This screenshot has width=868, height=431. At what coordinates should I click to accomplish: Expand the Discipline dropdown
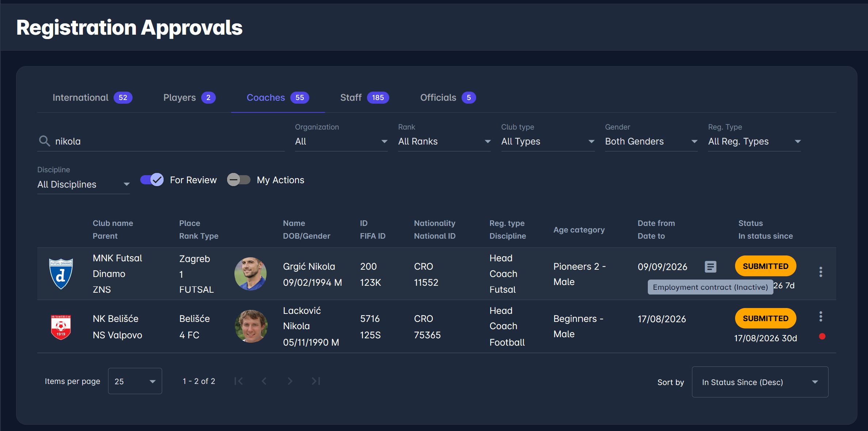click(x=84, y=185)
